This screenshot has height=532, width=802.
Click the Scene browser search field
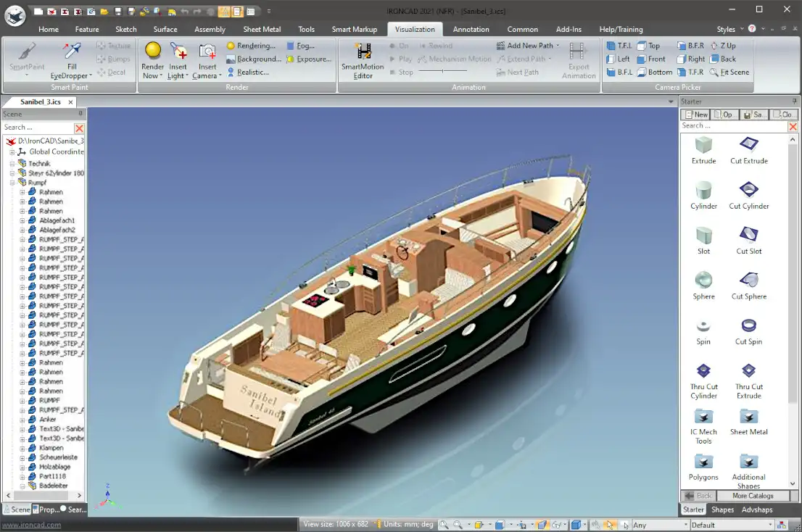pos(38,128)
